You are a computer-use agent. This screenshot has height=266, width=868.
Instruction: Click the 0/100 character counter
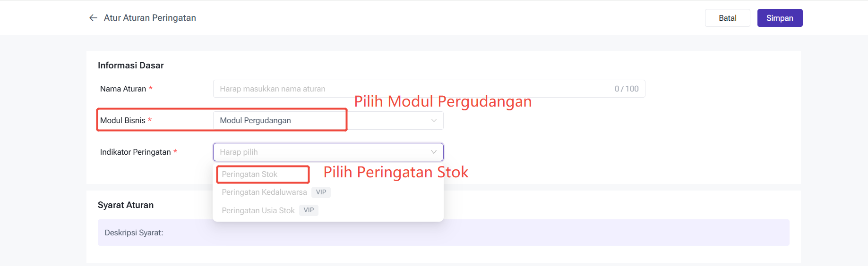(x=627, y=89)
